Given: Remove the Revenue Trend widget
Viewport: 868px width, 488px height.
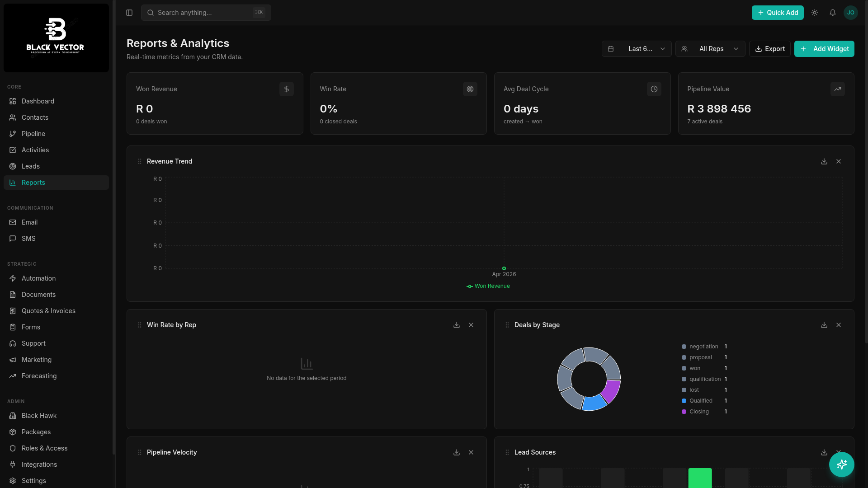Looking at the screenshot, I should [x=839, y=161].
